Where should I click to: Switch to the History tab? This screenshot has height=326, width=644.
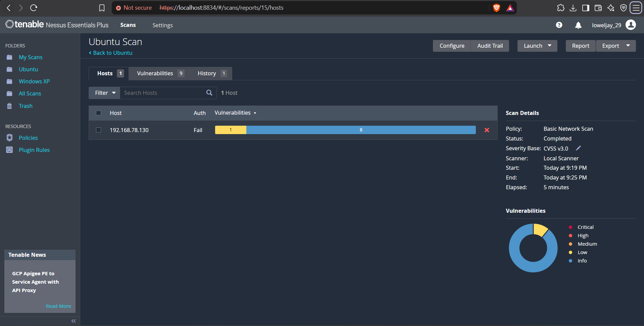tap(212, 73)
